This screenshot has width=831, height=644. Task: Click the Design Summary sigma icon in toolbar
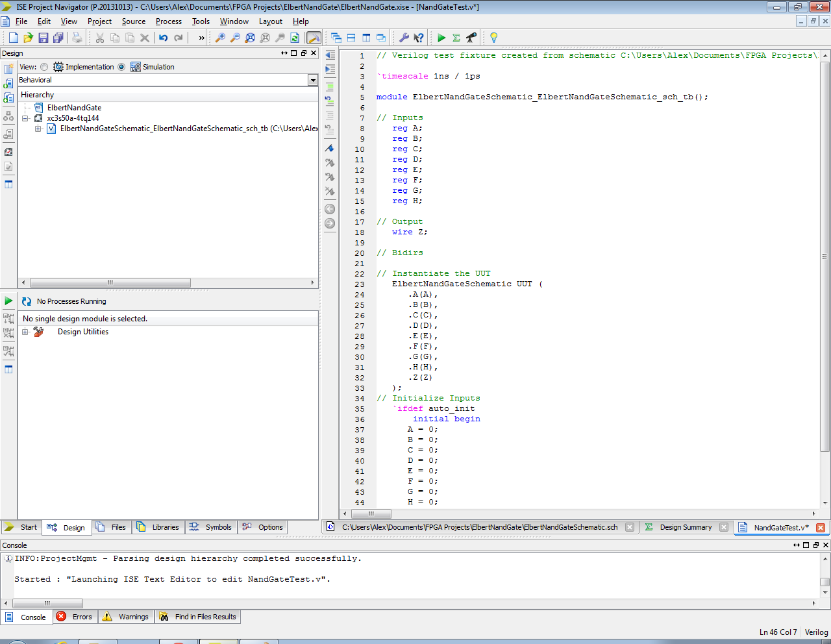coord(456,38)
